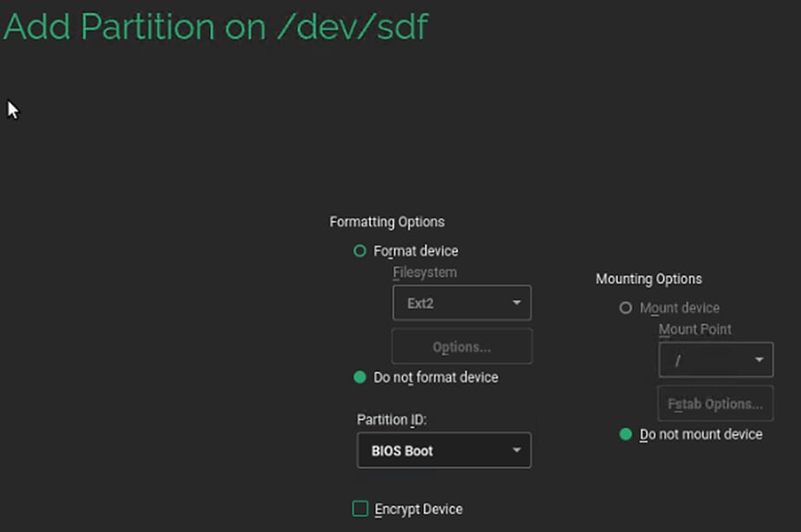Click the Mounting Options heading
Image resolution: width=801 pixels, height=532 pixels.
click(648, 279)
